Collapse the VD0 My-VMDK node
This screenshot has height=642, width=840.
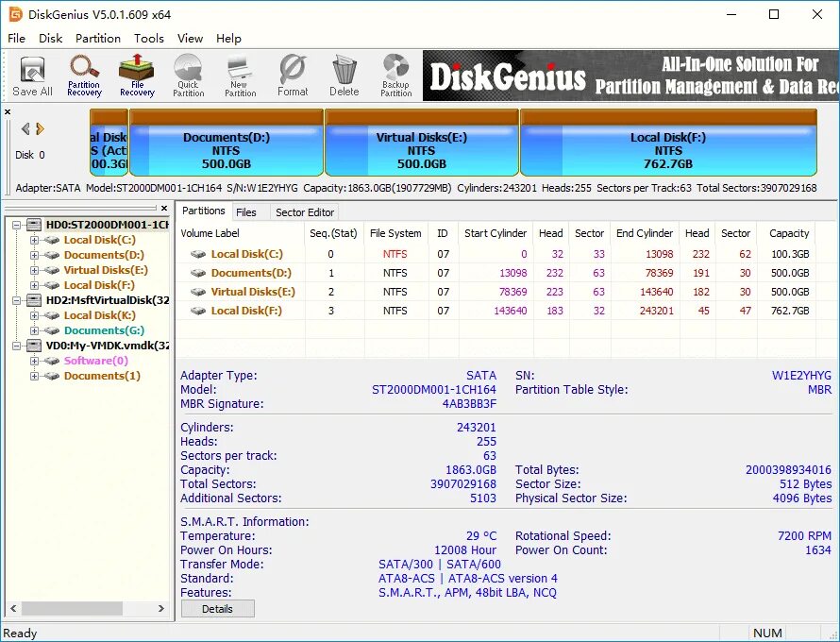coord(17,346)
